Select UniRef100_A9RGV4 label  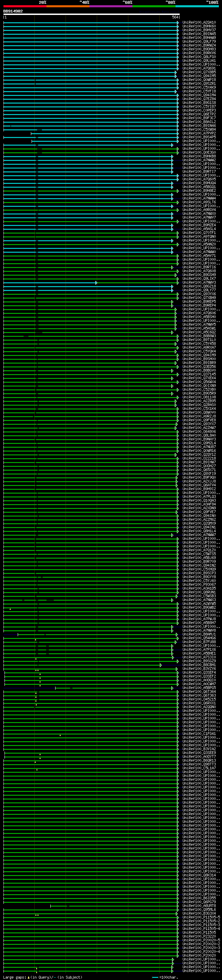(199, 210)
